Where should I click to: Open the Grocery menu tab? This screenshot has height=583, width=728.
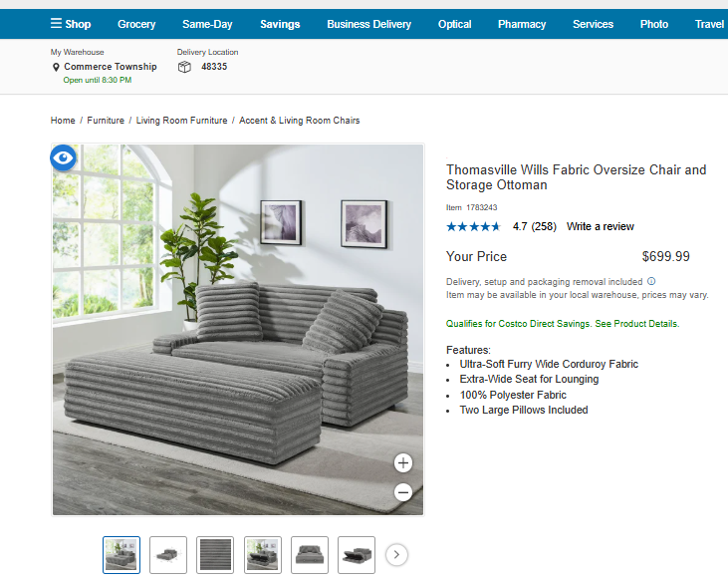(x=136, y=24)
